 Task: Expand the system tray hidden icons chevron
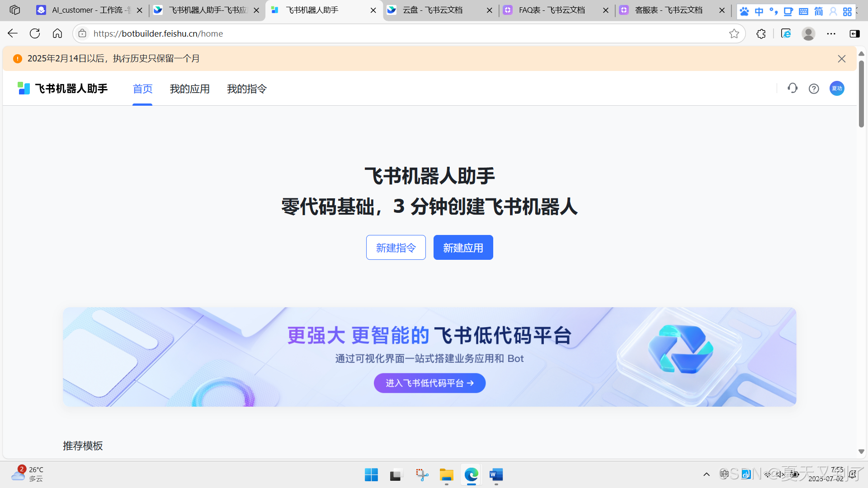point(706,474)
